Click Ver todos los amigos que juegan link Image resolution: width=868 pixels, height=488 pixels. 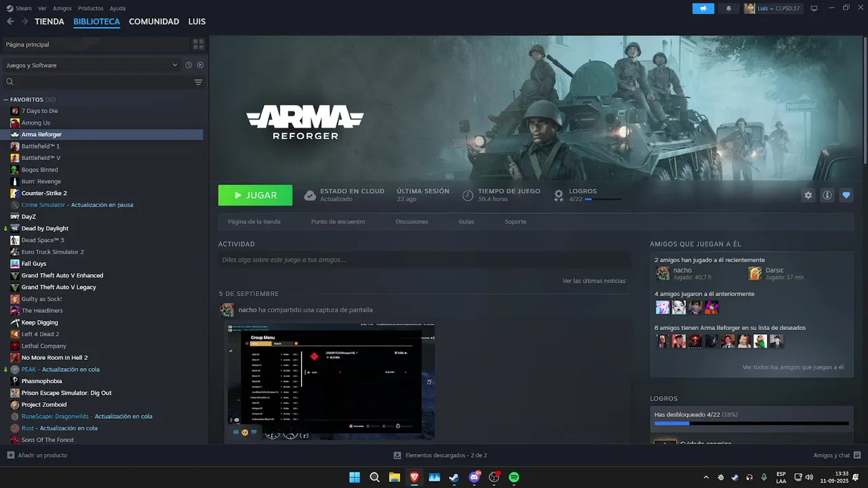(793, 367)
